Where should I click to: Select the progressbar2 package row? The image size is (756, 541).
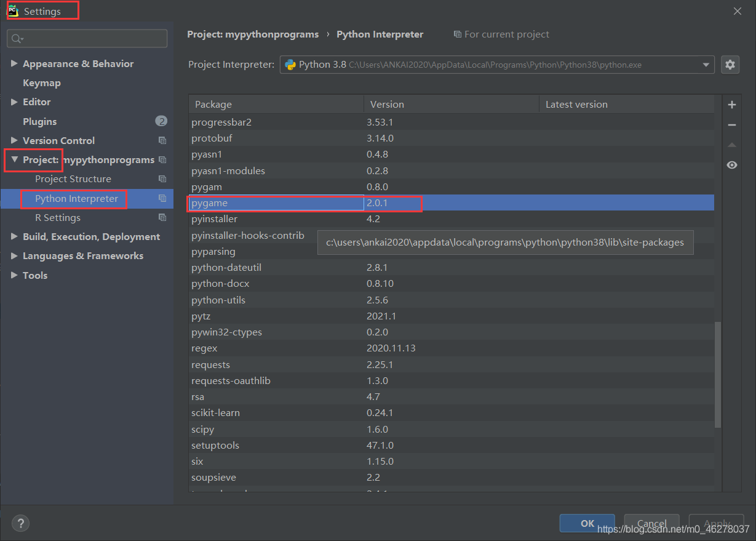pyautogui.click(x=452, y=122)
